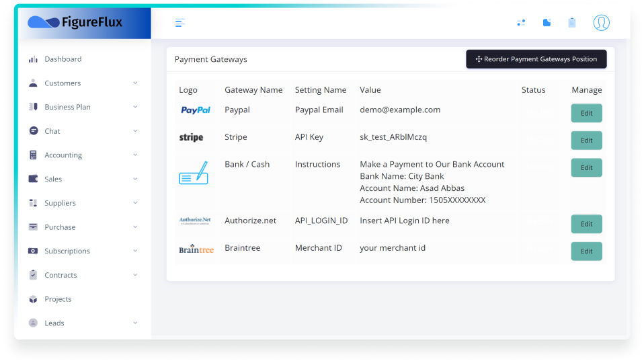Edit the Authorize.net gateway
The height and width of the screenshot is (363, 644).
coord(586,224)
